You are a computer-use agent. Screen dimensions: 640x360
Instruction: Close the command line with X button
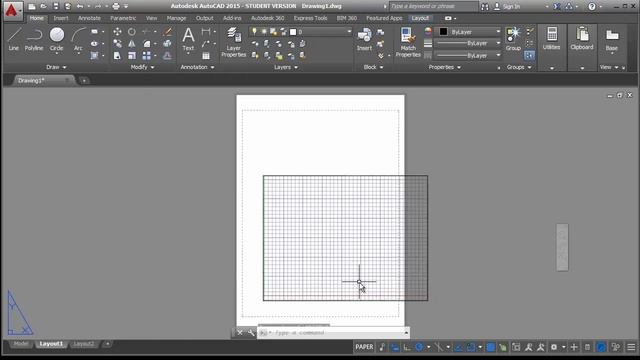pyautogui.click(x=240, y=333)
